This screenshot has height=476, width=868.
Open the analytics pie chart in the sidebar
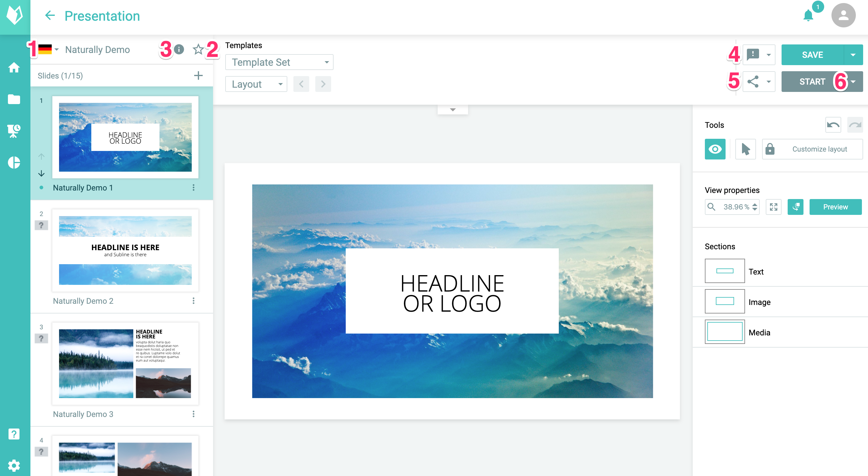(x=14, y=163)
